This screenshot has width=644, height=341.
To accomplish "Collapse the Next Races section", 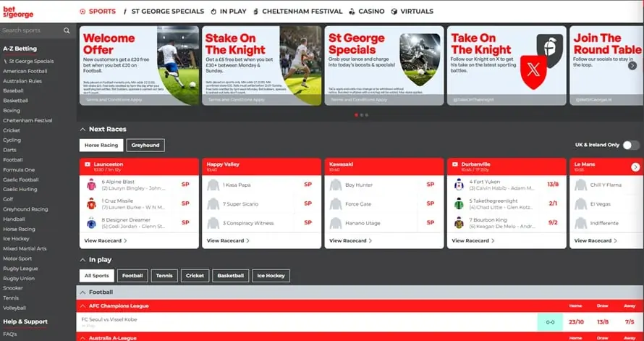I will click(83, 130).
